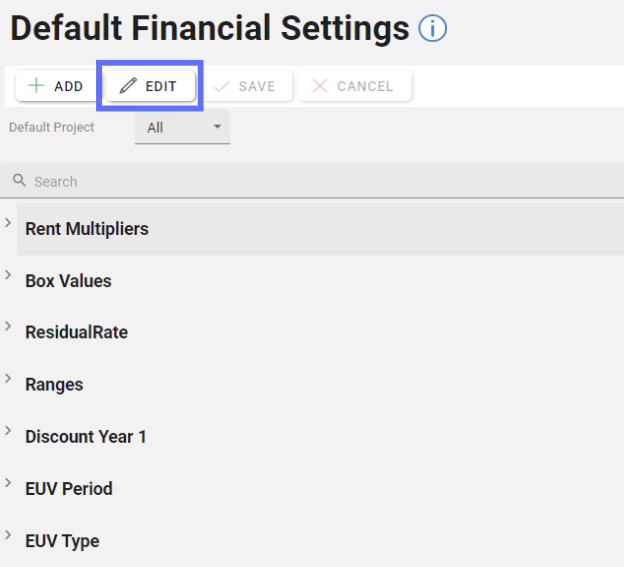Click the Save button with checkmark
624x567 pixels.
244,86
